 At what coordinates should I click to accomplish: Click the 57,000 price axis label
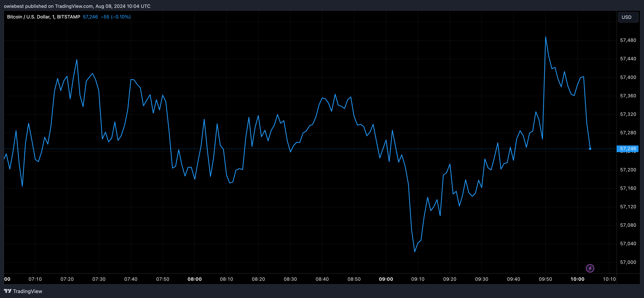point(628,262)
